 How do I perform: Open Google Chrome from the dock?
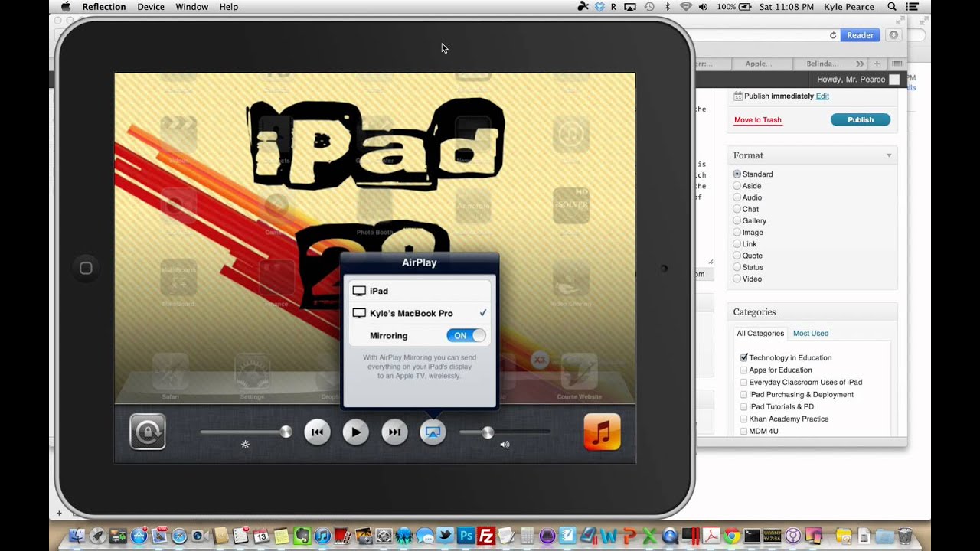[732, 536]
